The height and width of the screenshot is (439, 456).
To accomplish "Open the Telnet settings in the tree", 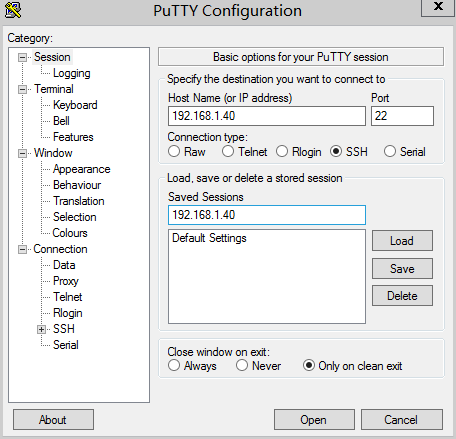I will click(68, 297).
